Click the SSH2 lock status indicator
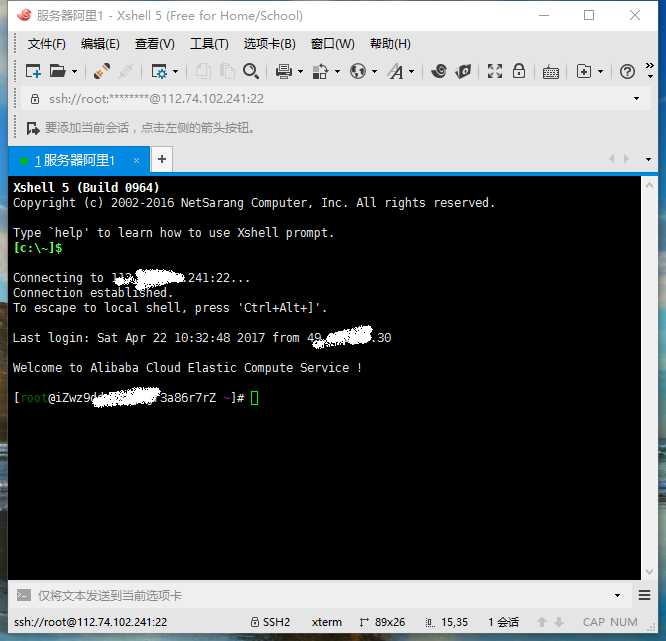This screenshot has width=666, height=641. (270, 622)
